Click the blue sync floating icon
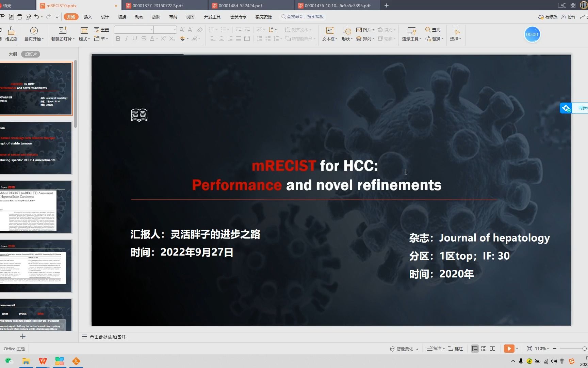 coord(566,108)
